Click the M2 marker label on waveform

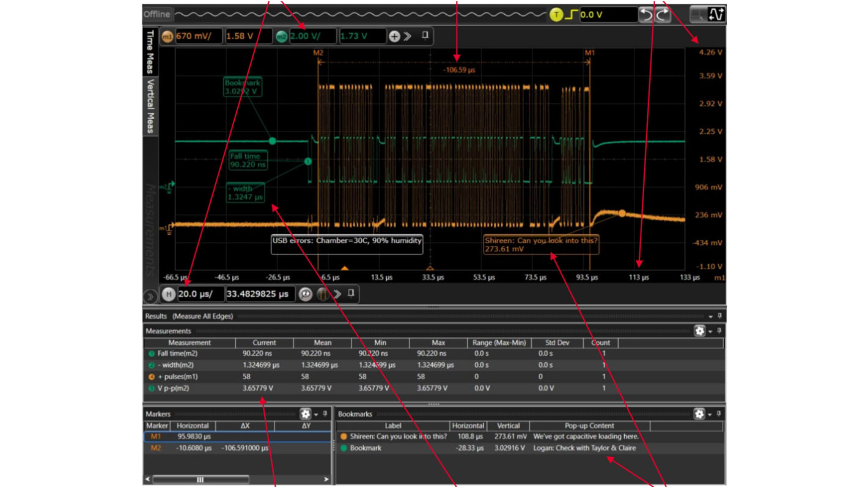(x=318, y=53)
